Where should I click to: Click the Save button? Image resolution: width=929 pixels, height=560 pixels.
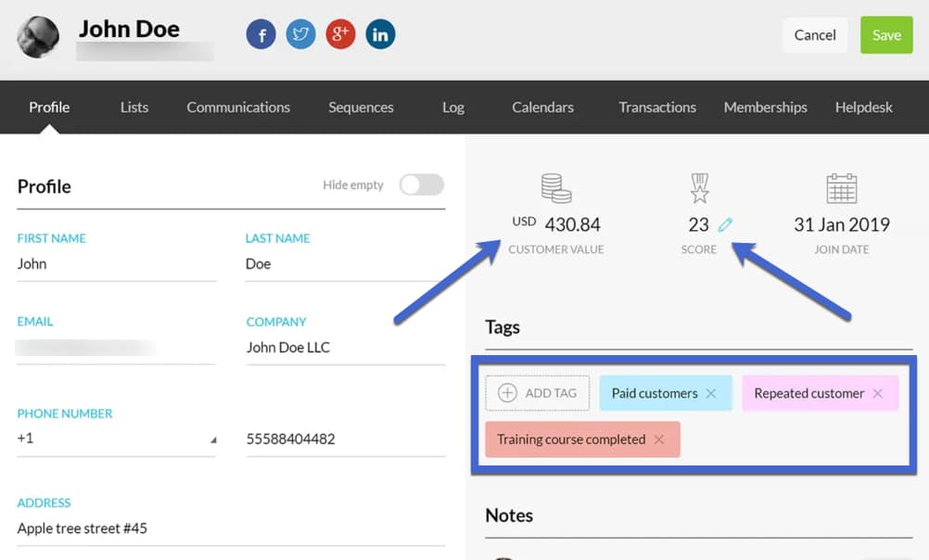coord(886,34)
